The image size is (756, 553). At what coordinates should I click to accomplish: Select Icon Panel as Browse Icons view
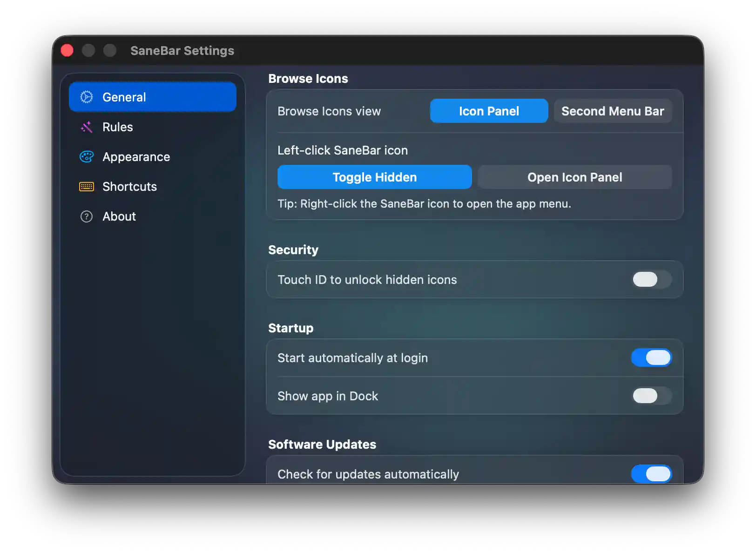pos(489,111)
